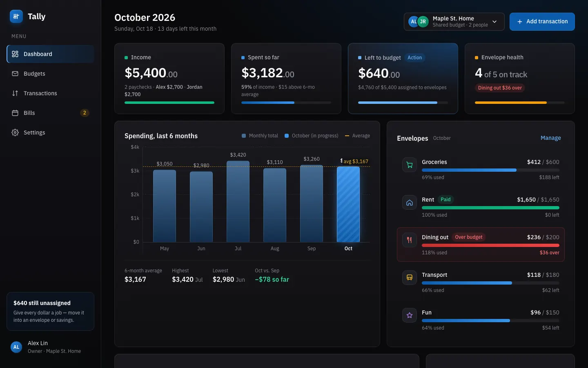Click the Dashboard grid icon

tap(15, 54)
